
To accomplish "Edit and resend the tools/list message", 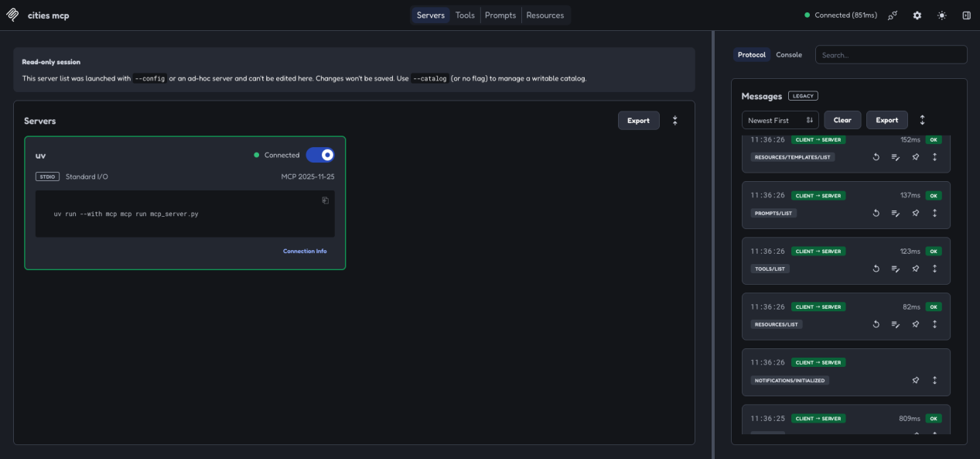I will [x=896, y=269].
